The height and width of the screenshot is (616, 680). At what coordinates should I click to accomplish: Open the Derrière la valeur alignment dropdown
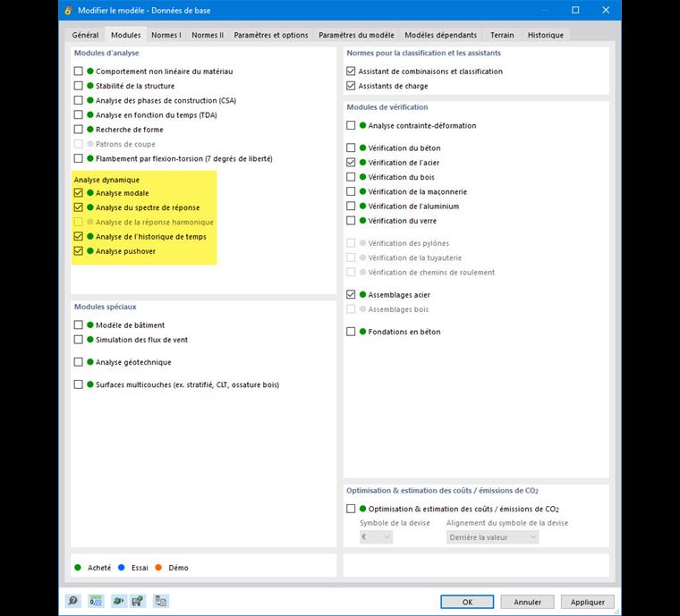pos(492,537)
